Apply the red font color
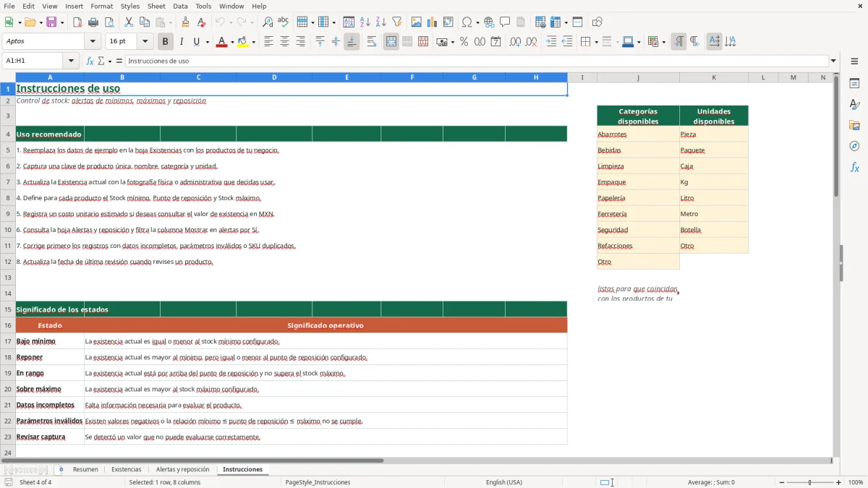This screenshot has width=868, height=488. click(221, 42)
